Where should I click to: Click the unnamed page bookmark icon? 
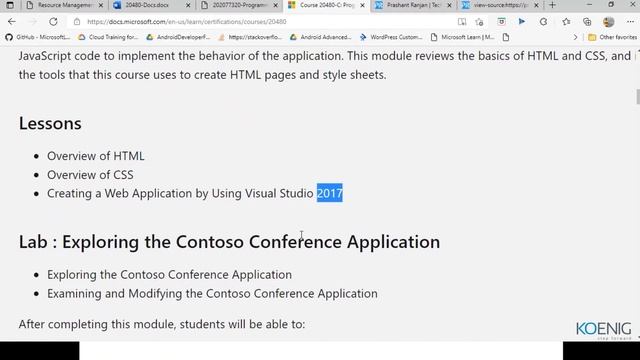pyautogui.click(x=506, y=37)
